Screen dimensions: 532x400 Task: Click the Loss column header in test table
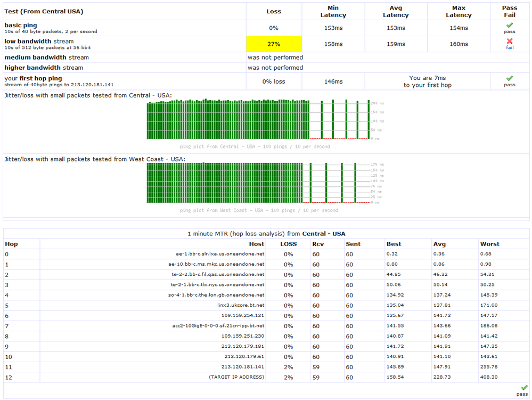274,11
